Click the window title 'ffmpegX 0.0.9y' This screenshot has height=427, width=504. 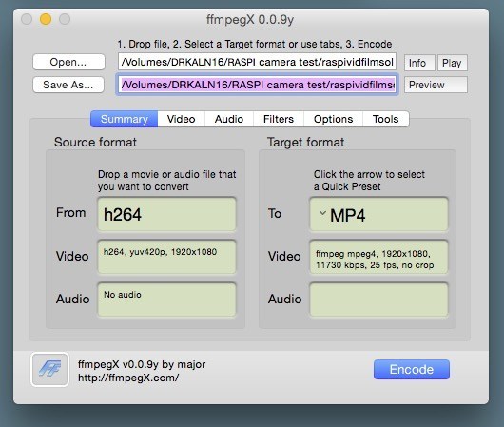tap(250, 20)
